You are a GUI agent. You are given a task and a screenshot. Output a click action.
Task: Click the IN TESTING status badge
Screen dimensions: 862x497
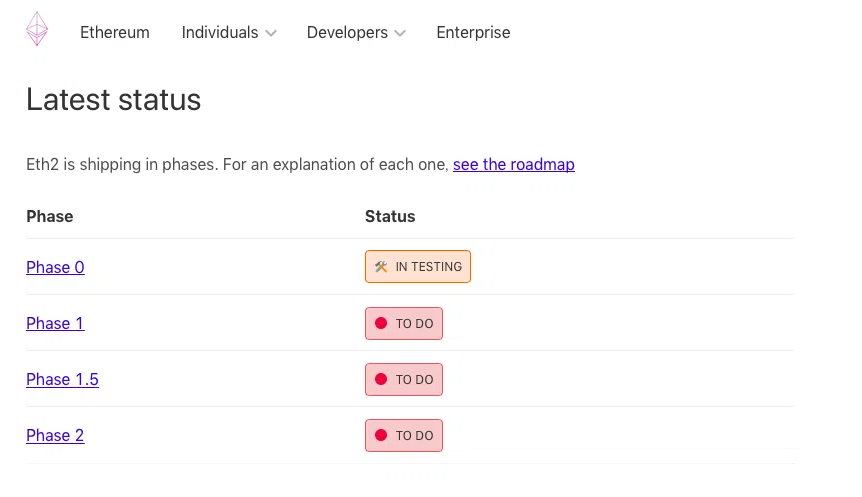pyautogui.click(x=418, y=267)
